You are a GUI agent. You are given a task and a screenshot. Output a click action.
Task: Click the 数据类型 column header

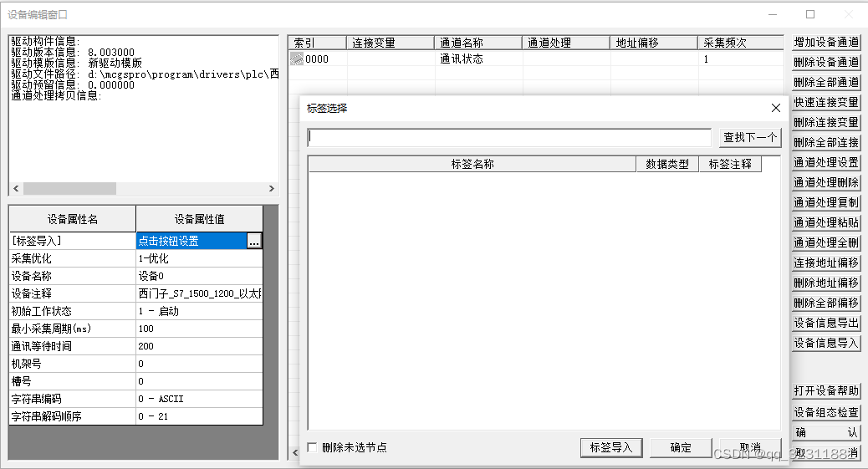[667, 164]
